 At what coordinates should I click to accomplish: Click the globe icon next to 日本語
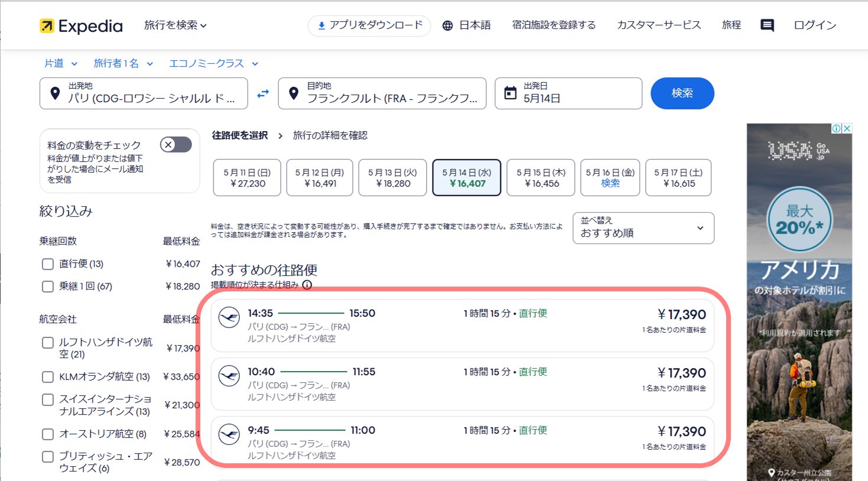click(x=448, y=25)
